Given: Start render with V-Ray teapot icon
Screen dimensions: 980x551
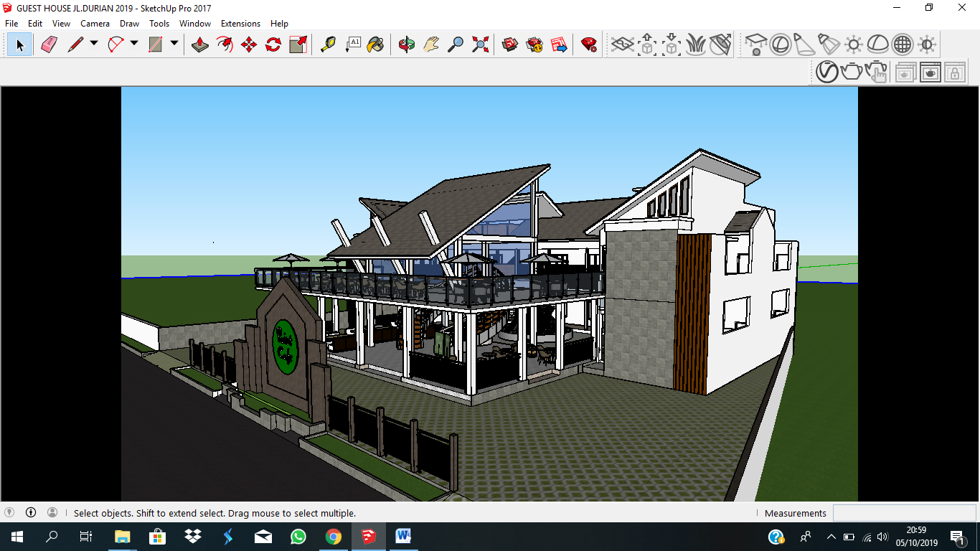Looking at the screenshot, I should pos(852,72).
